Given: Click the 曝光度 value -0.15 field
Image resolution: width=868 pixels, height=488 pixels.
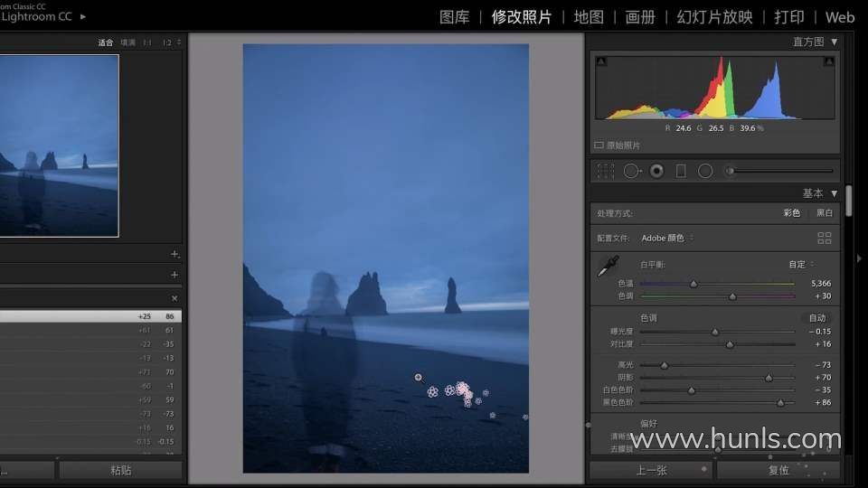Looking at the screenshot, I should point(820,332).
